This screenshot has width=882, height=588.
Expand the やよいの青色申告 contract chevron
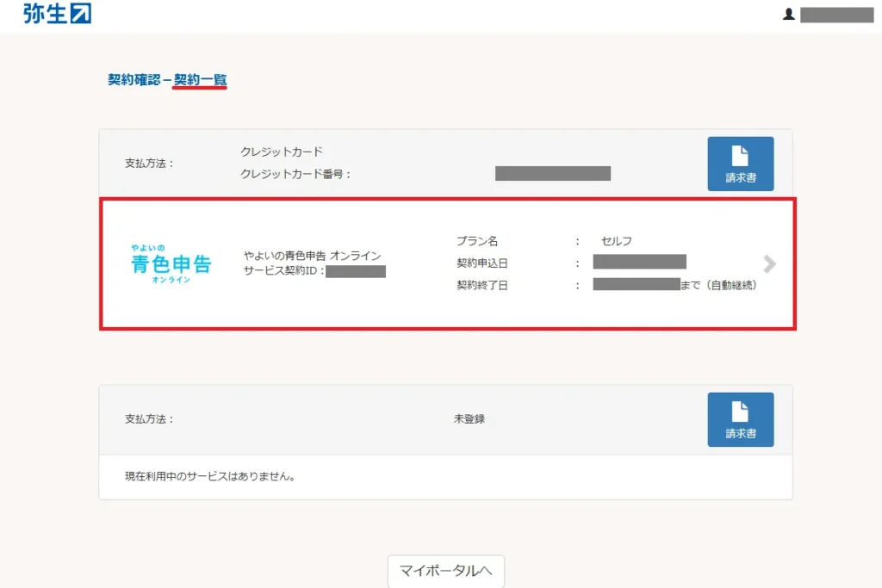pos(769,263)
